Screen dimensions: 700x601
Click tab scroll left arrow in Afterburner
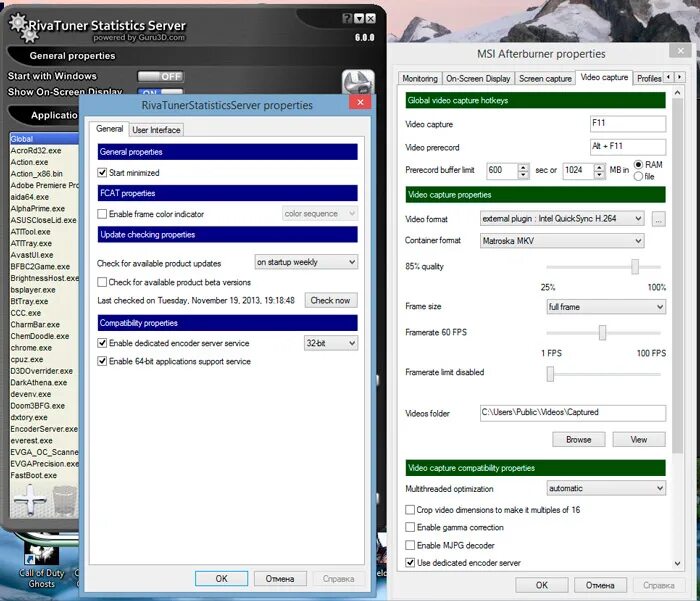click(668, 77)
